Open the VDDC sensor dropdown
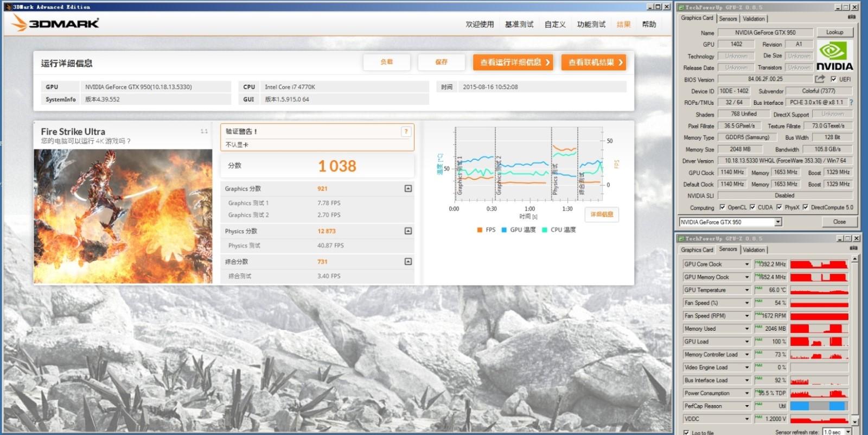Viewport: 868px width, 435px height. coord(746,419)
